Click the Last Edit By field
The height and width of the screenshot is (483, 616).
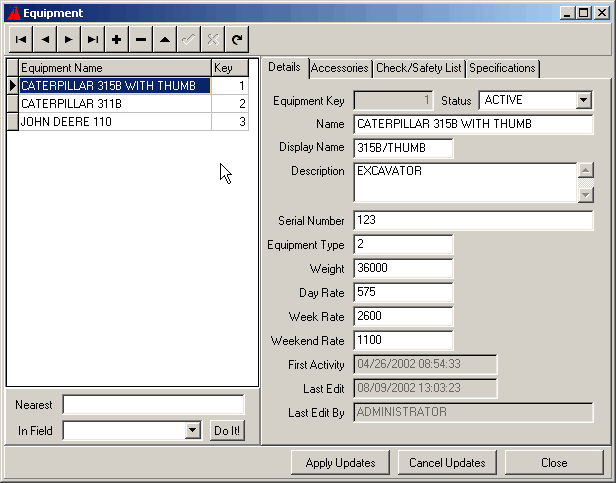(473, 412)
